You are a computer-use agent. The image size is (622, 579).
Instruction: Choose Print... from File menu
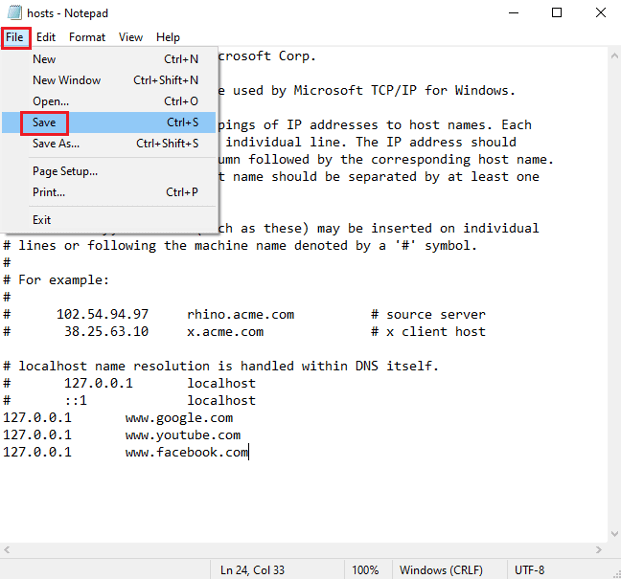(x=49, y=192)
